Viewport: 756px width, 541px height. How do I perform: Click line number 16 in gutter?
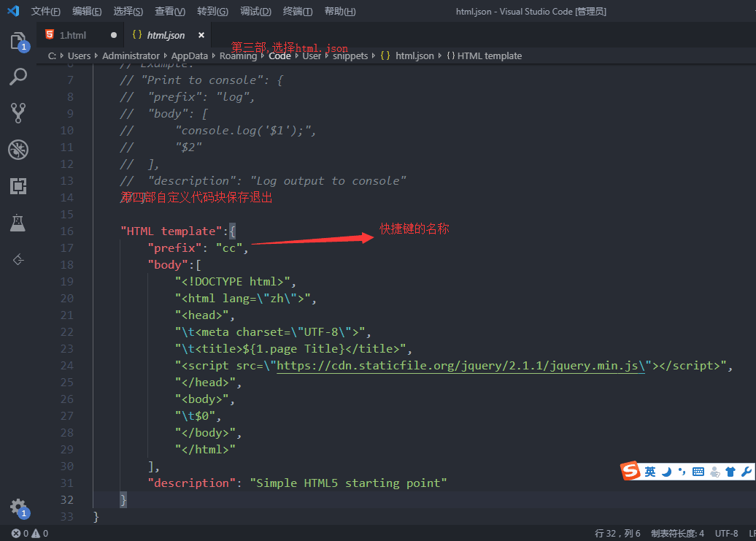[67, 231]
